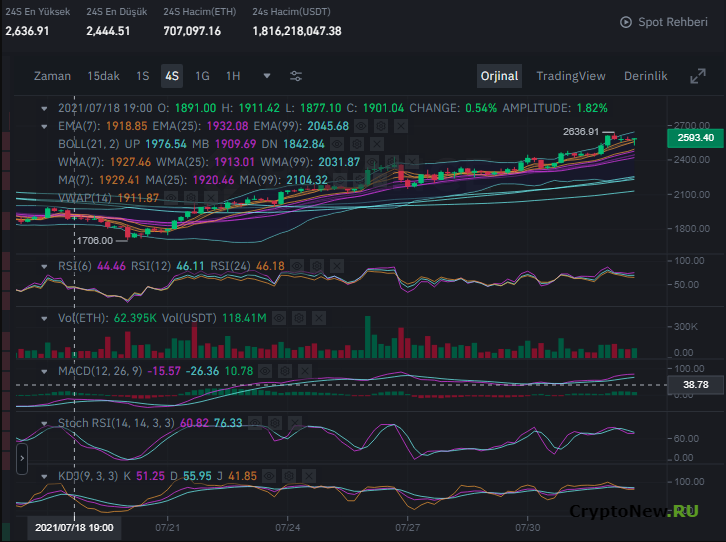The width and height of the screenshot is (726, 542).
Task: Expand the chart to fullscreen
Action: pos(698,76)
